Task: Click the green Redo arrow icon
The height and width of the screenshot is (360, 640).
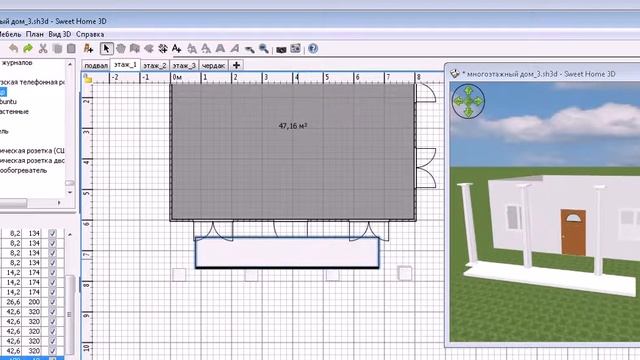Action: pos(28,49)
